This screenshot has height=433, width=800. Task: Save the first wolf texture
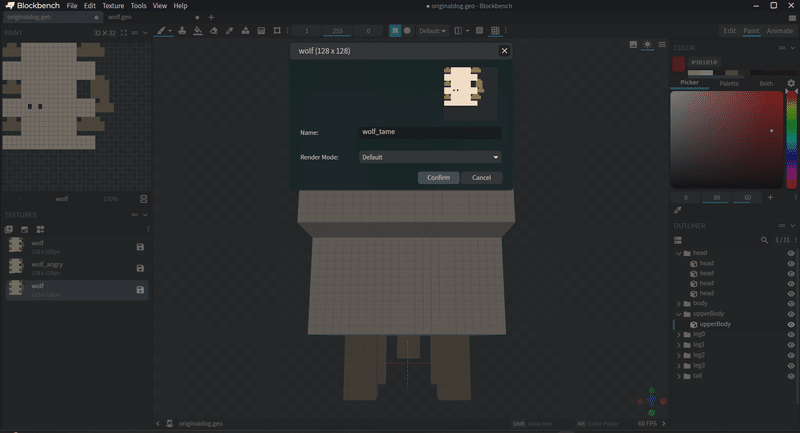click(140, 247)
